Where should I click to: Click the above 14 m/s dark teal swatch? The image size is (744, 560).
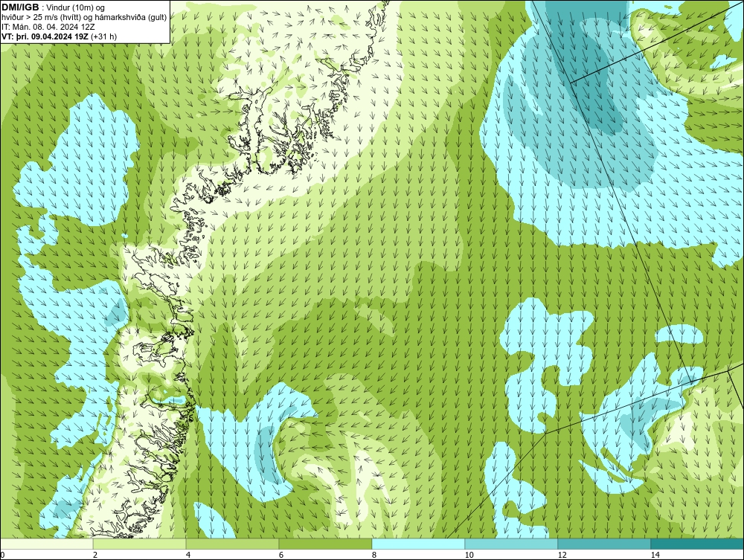698,544
